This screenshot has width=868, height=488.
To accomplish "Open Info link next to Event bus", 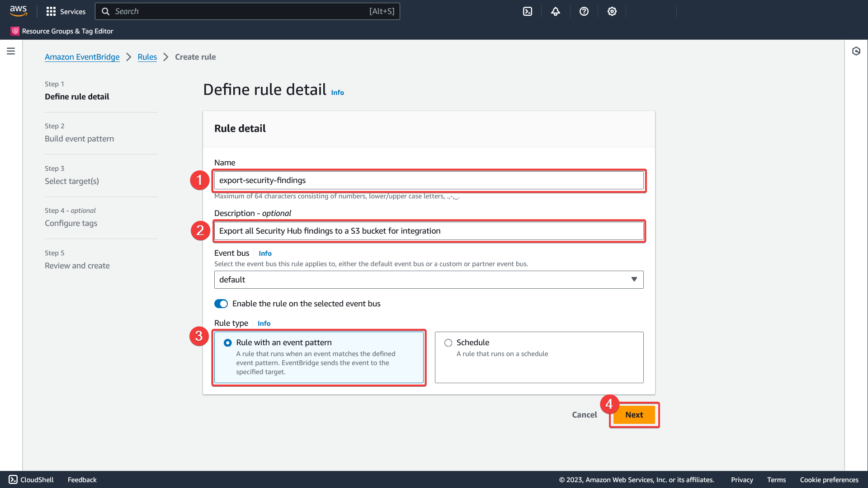I will click(265, 253).
